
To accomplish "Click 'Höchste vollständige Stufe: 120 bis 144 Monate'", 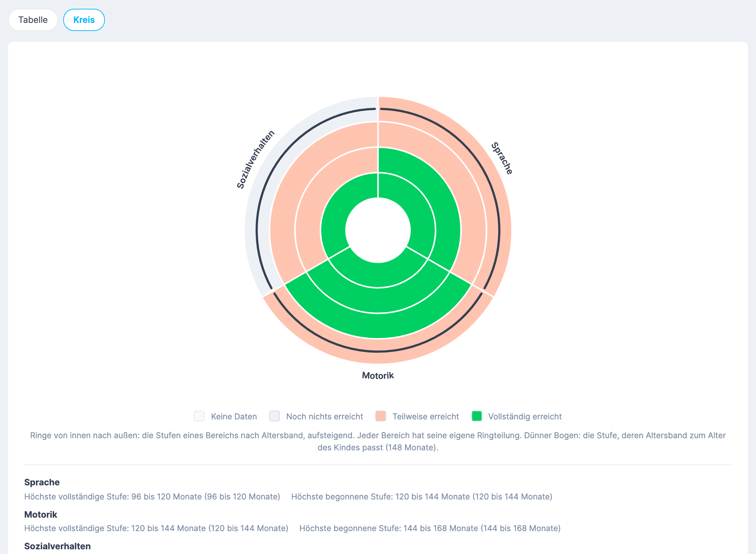I will tap(156, 528).
